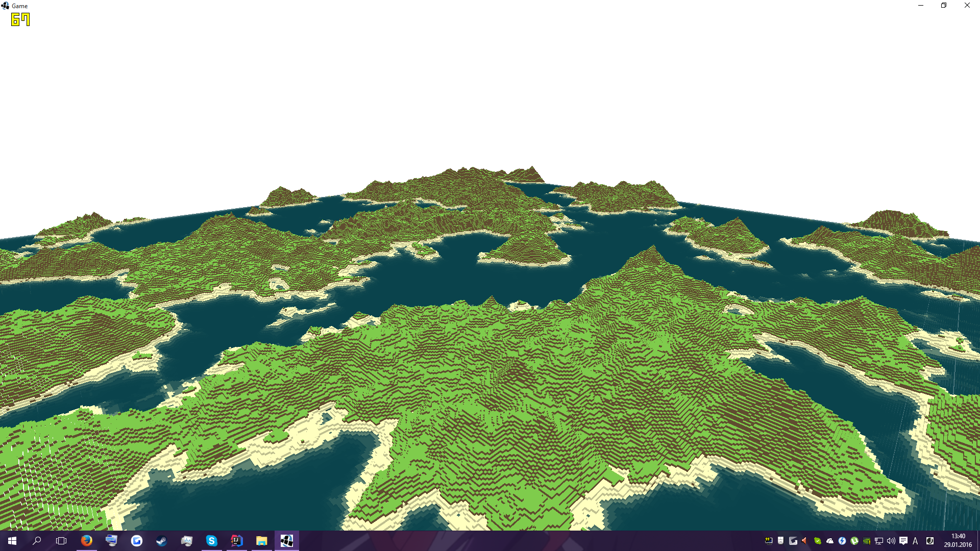Viewport: 980px width, 551px height.
Task: Restore down the Game window
Action: click(944, 6)
